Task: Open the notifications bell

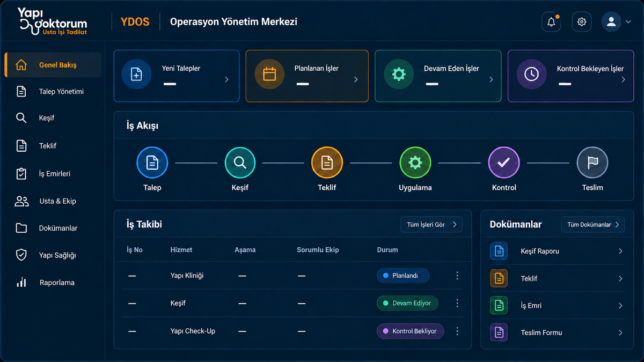Action: click(551, 22)
